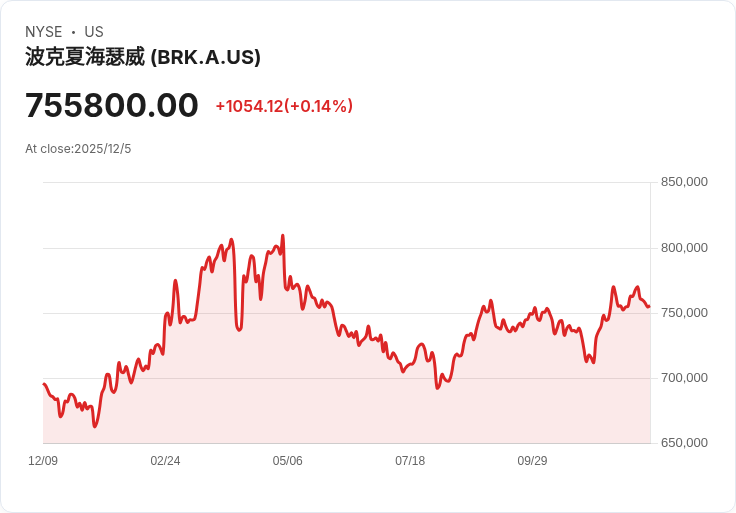Click the 700,000 y-axis label
Screen dimensions: 736x513
point(684,378)
